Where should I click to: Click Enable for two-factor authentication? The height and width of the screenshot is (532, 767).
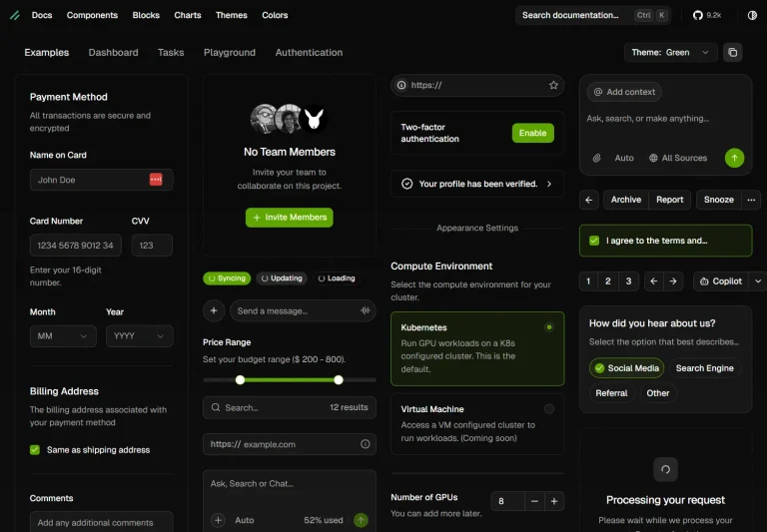(532, 133)
